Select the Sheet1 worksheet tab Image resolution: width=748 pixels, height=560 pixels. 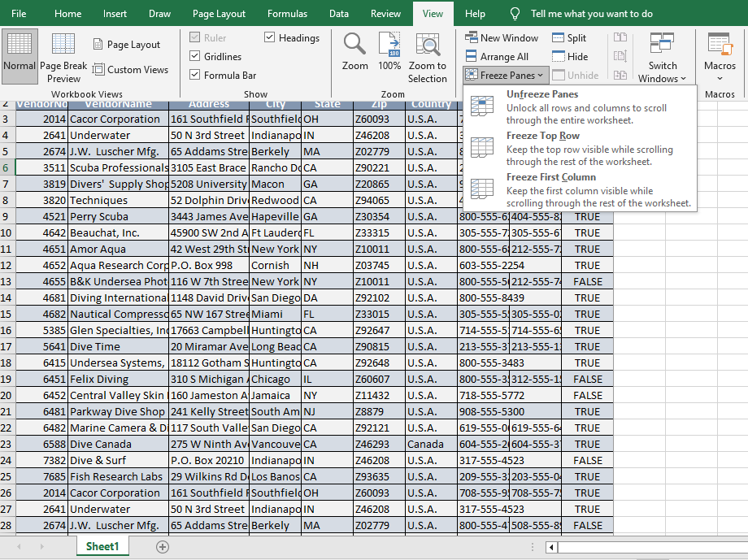pos(102,547)
